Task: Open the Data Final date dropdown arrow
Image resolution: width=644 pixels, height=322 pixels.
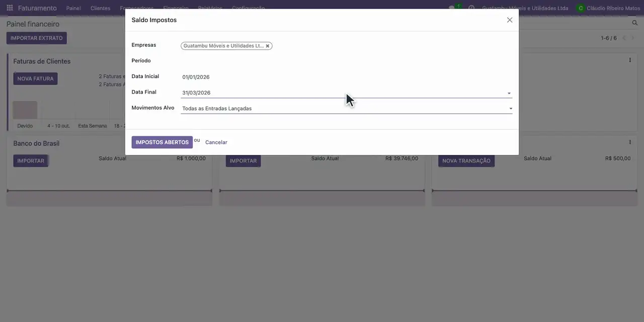Action: (509, 93)
